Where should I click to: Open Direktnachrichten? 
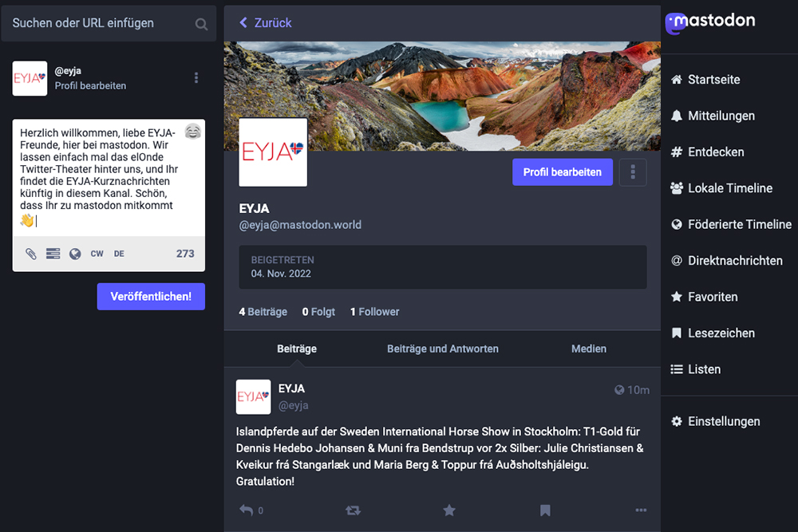click(726, 260)
